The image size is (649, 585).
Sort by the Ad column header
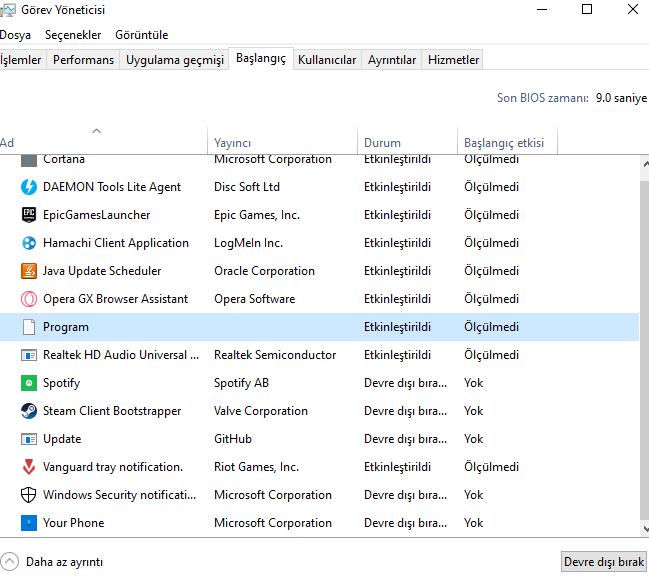[x=103, y=141]
